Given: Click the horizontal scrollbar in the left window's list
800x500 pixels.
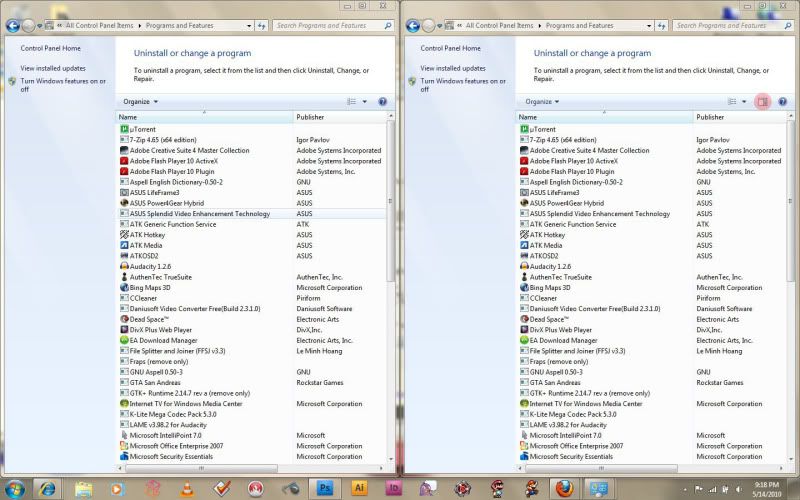Looking at the screenshot, I should (x=201, y=468).
